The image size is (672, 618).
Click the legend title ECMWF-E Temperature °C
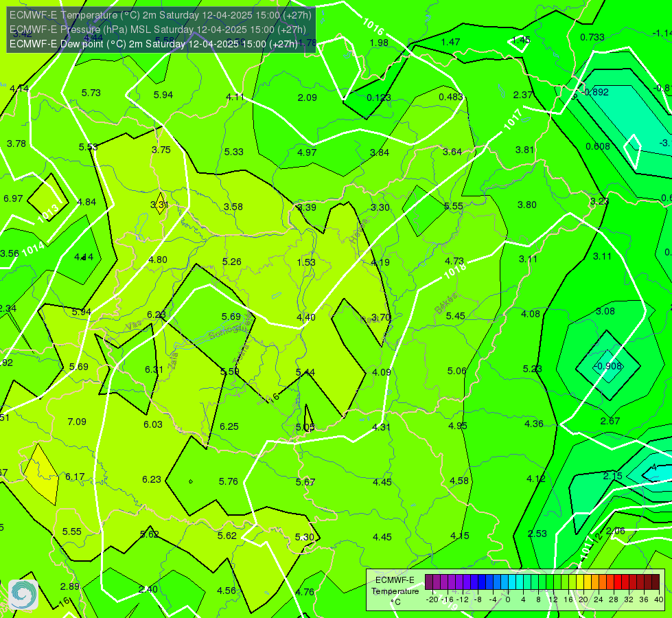tap(395, 591)
